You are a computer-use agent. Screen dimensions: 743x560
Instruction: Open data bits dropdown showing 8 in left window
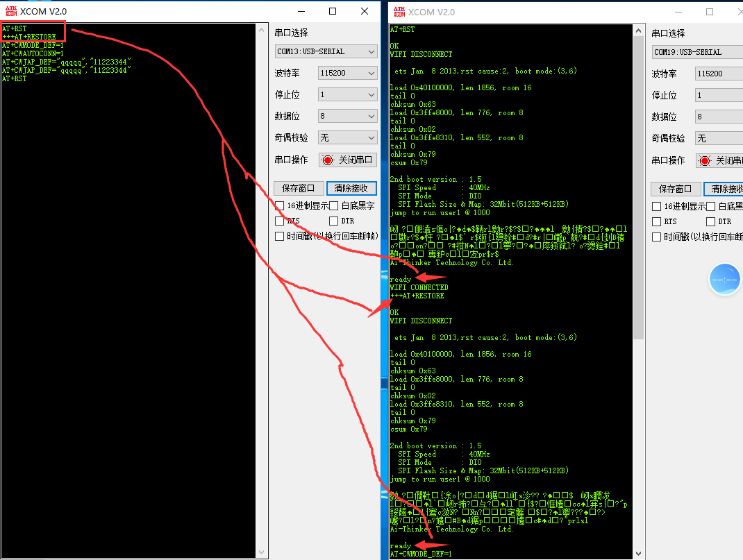[x=347, y=116]
